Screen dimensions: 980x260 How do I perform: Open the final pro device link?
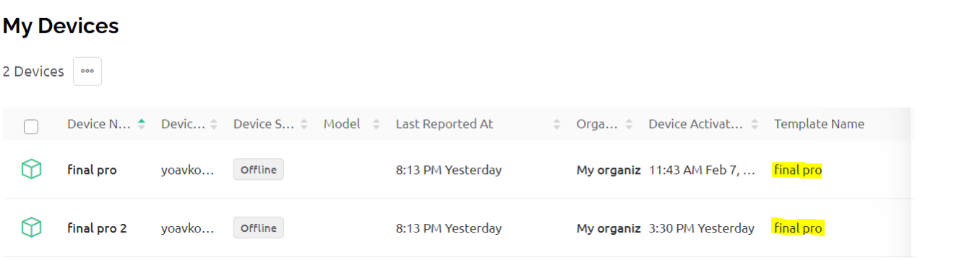click(x=92, y=170)
